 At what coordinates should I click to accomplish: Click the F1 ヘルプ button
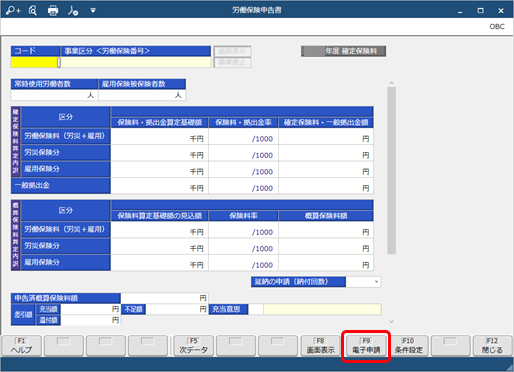[x=22, y=346]
